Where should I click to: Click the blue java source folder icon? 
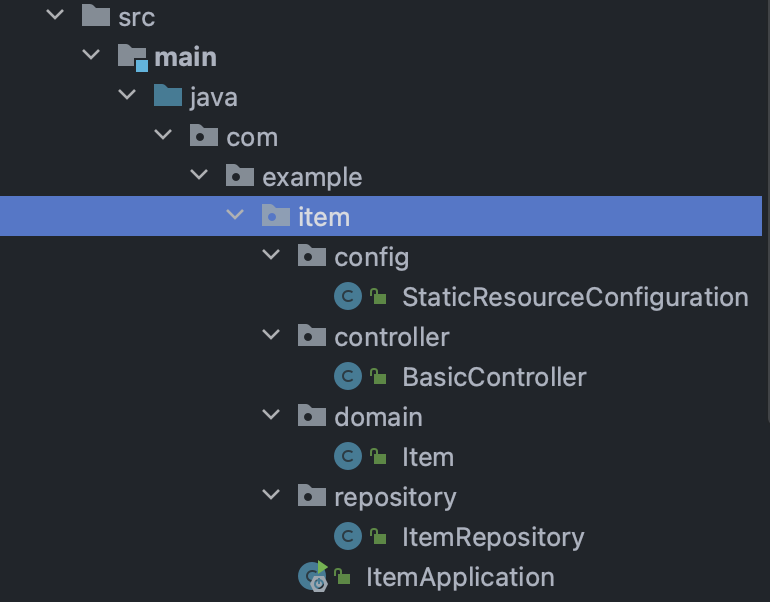168,95
